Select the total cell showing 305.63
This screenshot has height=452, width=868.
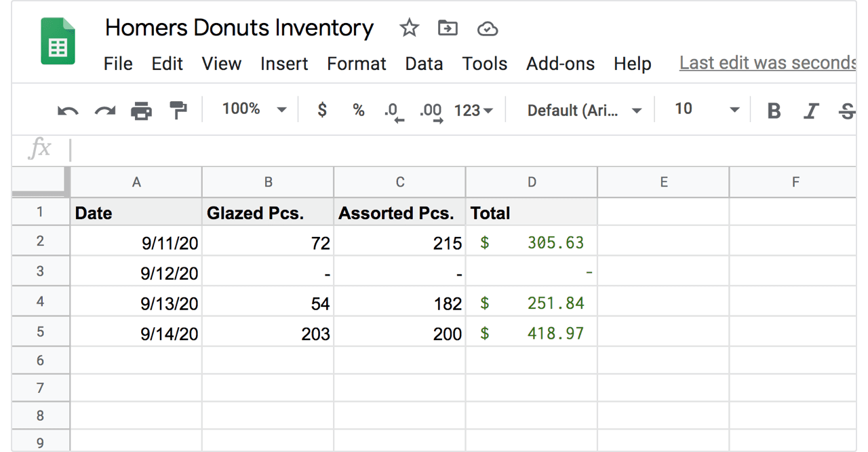click(x=532, y=242)
